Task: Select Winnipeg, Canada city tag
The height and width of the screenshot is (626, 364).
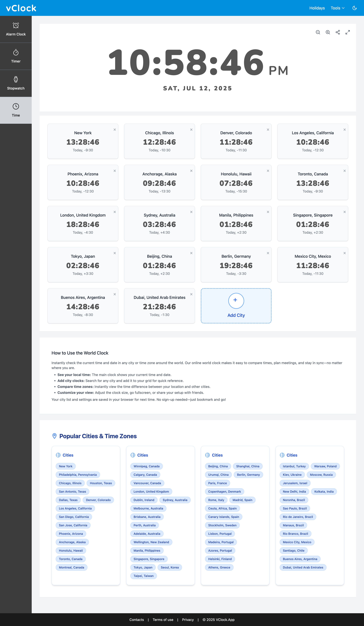Action: click(146, 466)
